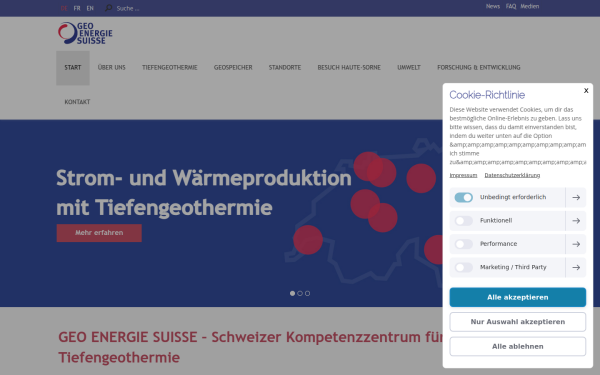Click the Suche search field
This screenshot has height=375, width=600.
click(128, 8)
